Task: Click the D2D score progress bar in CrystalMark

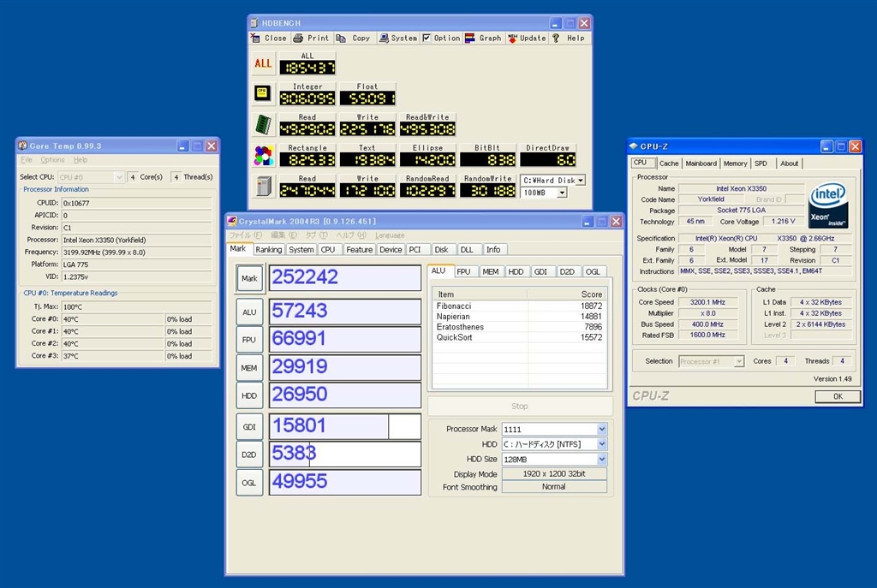Action: tap(345, 454)
